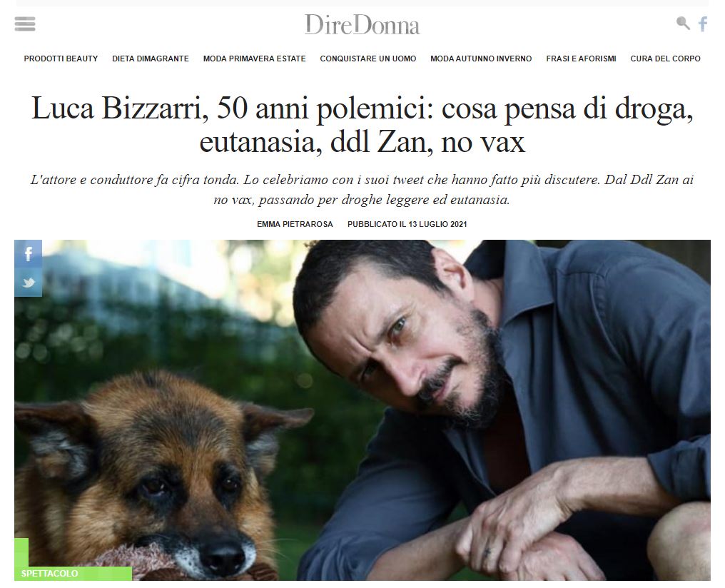Share article via Twitter bird button
This screenshot has width=725, height=588.
coord(29,283)
